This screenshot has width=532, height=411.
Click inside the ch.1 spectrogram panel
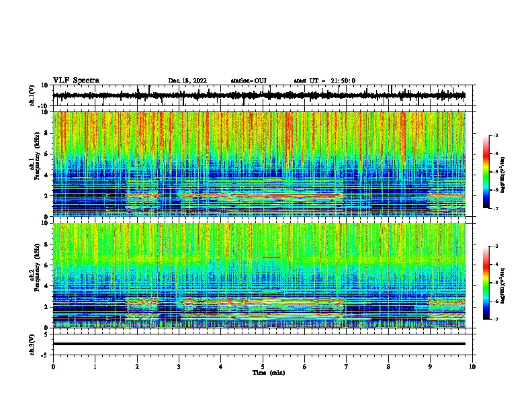259,164
